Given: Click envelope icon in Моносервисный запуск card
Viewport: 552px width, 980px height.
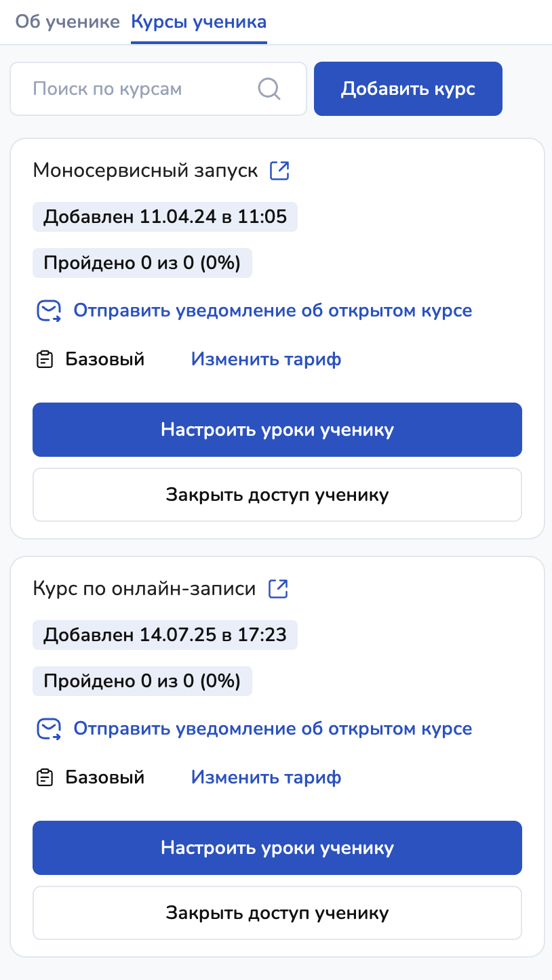Looking at the screenshot, I should tap(48, 311).
